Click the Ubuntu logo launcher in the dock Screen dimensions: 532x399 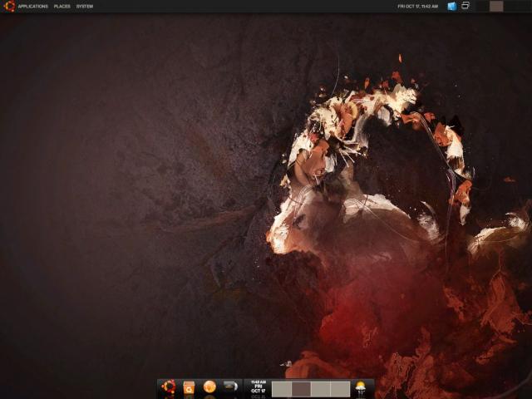coord(169,387)
